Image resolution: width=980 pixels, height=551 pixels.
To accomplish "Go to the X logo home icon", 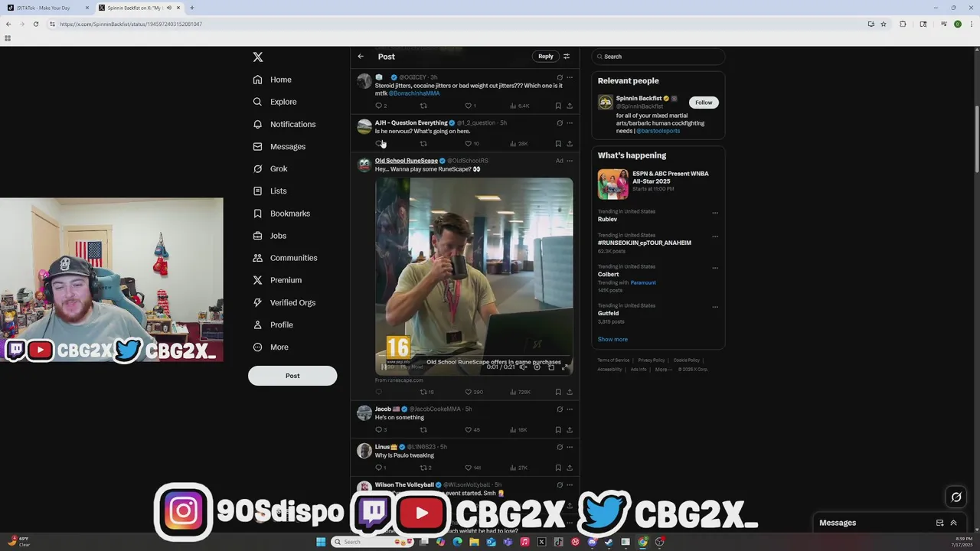I will click(258, 57).
